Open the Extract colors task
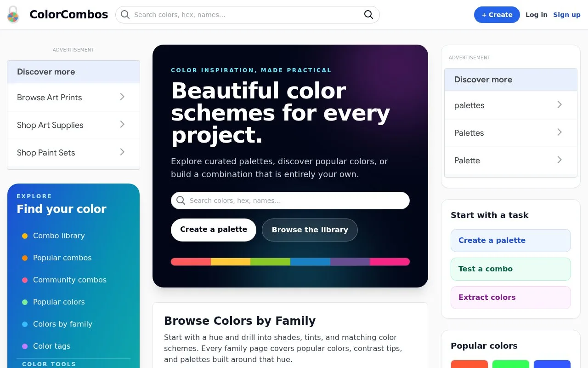 pyautogui.click(x=511, y=298)
